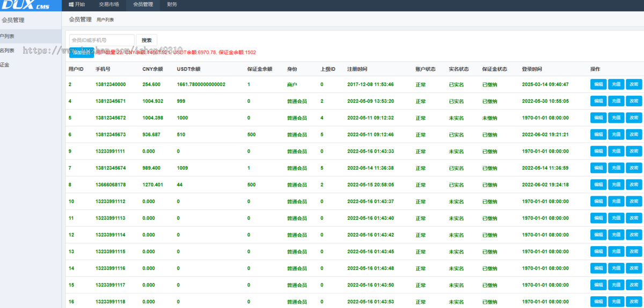Click 充值 for user 13666068178
Screen dimensions: 644x308
616,184
